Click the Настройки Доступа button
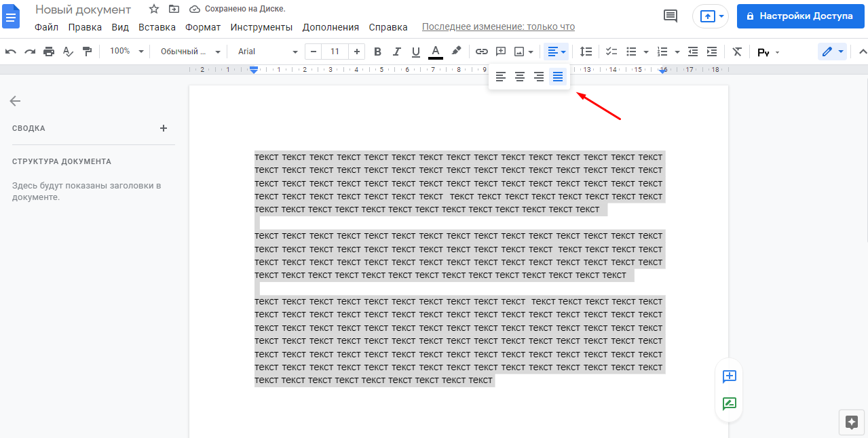Screen dimensions: 868x438 coord(799,16)
